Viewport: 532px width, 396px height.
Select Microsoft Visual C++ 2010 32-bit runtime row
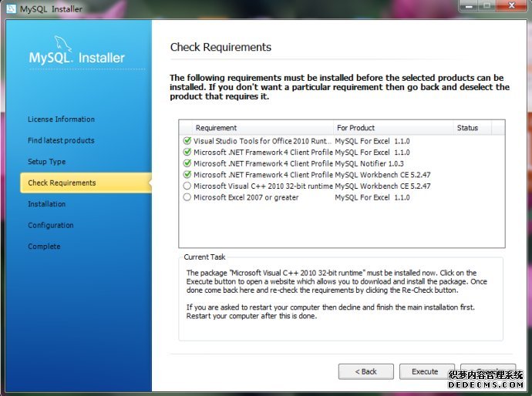263,186
